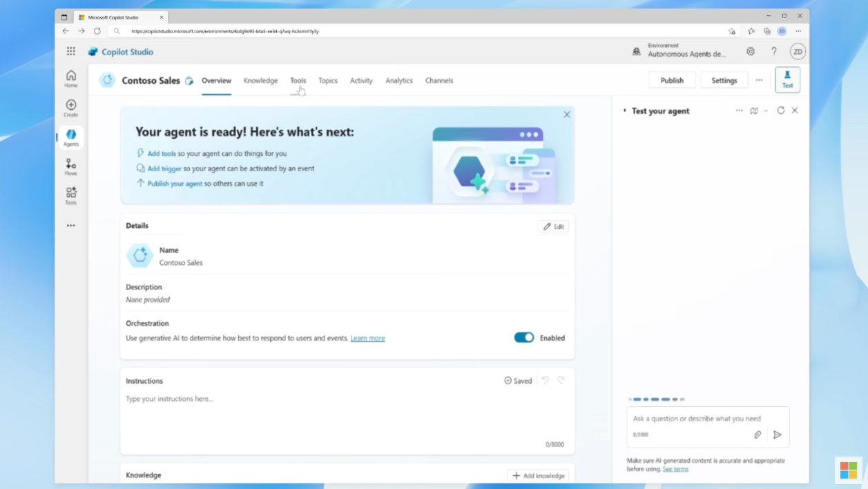Image resolution: width=868 pixels, height=489 pixels.
Task: Open the Test pane button
Action: click(787, 80)
